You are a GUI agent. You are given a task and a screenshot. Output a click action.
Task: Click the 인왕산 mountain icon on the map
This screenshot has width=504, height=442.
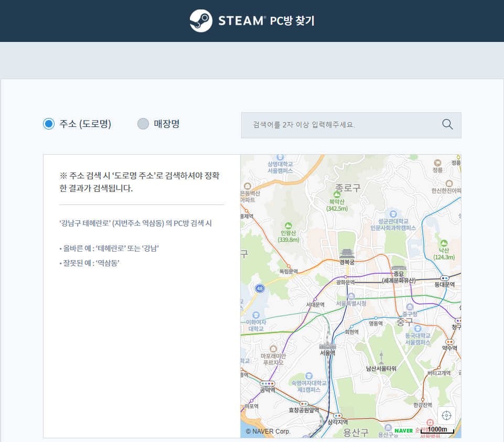tap(288, 225)
